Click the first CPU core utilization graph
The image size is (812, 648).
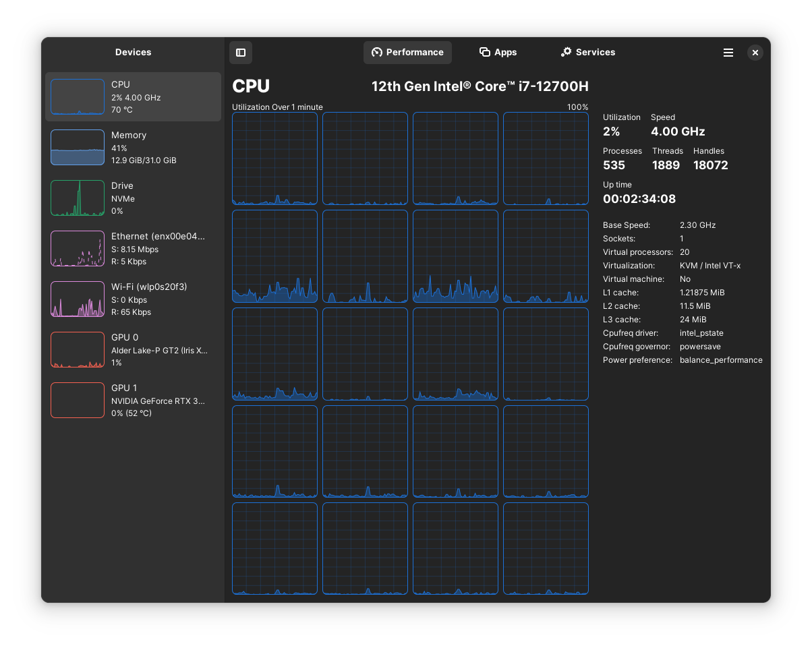click(274, 158)
